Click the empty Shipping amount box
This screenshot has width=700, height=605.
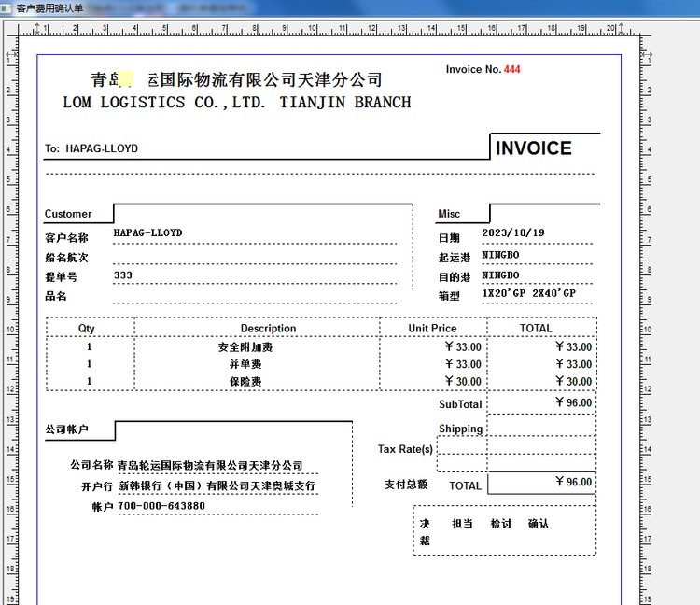click(540, 427)
